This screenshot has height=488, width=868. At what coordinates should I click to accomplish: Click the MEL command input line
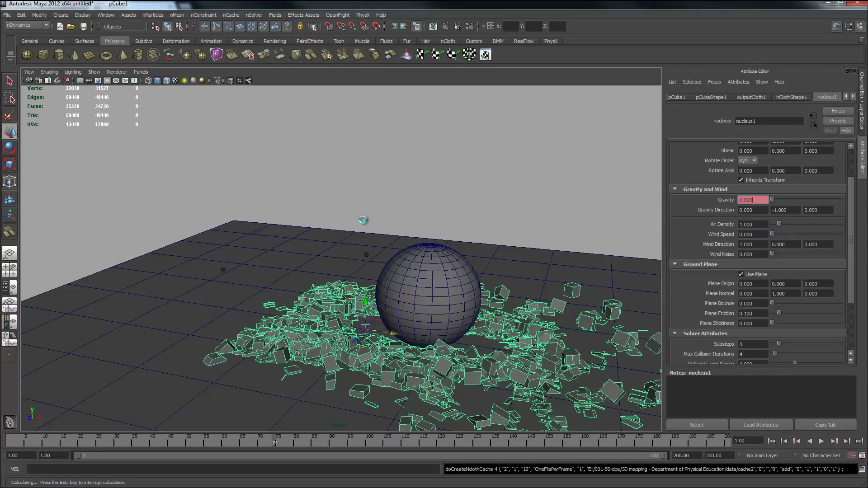pyautogui.click(x=233, y=469)
